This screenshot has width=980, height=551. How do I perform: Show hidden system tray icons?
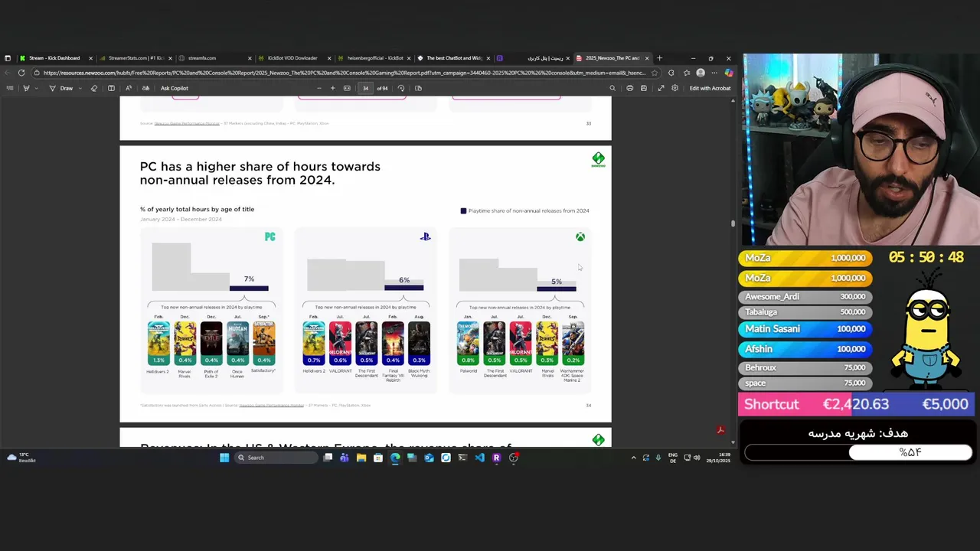633,458
